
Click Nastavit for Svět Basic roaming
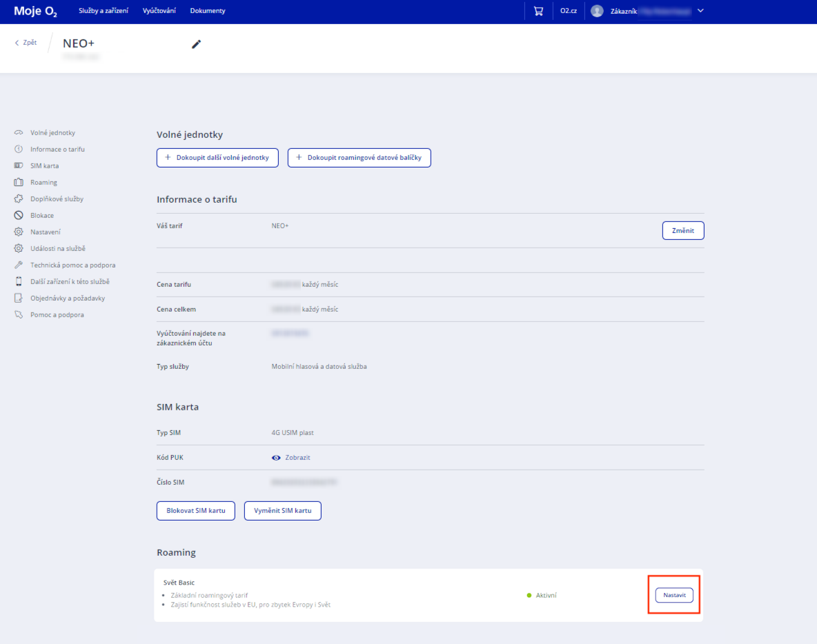pos(673,595)
